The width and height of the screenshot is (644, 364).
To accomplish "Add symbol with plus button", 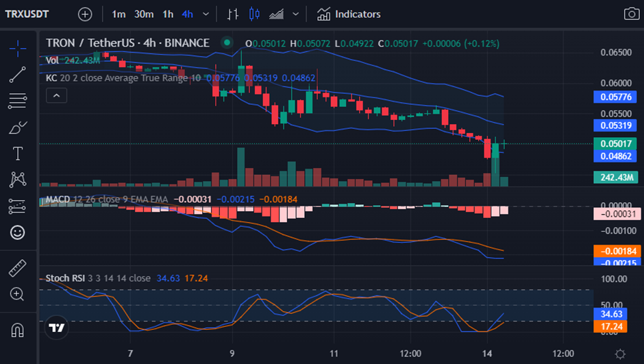I will (85, 14).
